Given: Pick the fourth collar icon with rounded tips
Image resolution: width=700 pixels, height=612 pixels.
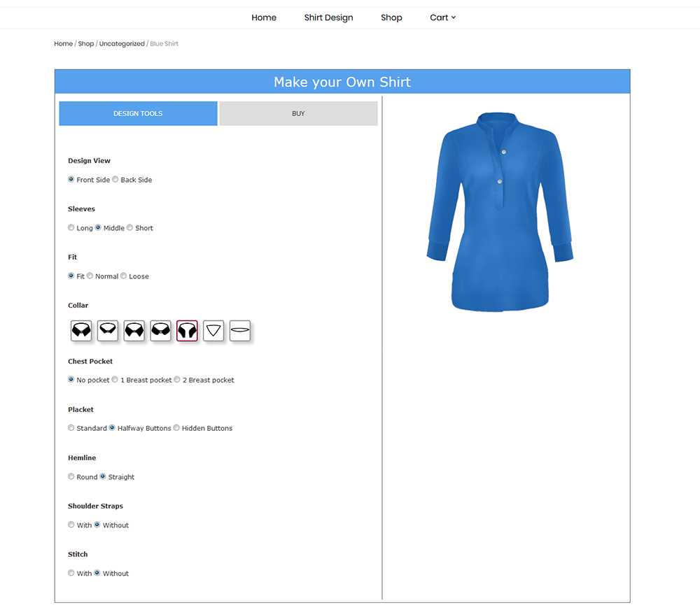Looking at the screenshot, I should [x=161, y=331].
